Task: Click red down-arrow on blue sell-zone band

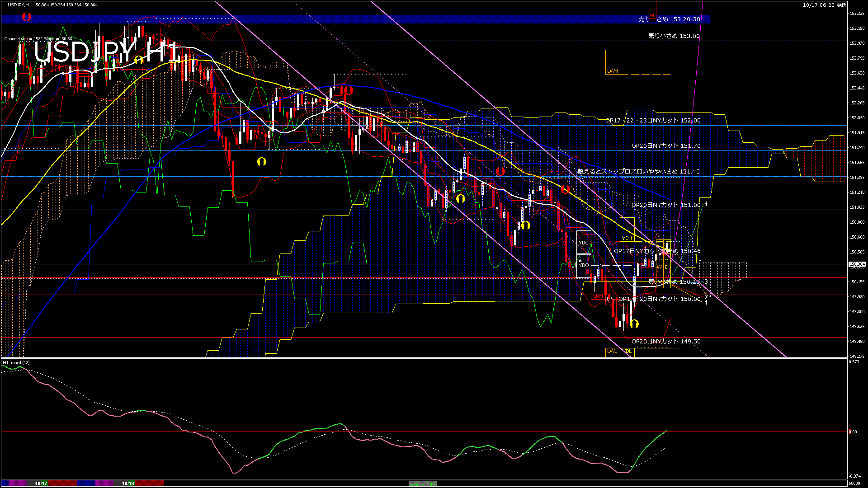Action: pyautogui.click(x=27, y=17)
